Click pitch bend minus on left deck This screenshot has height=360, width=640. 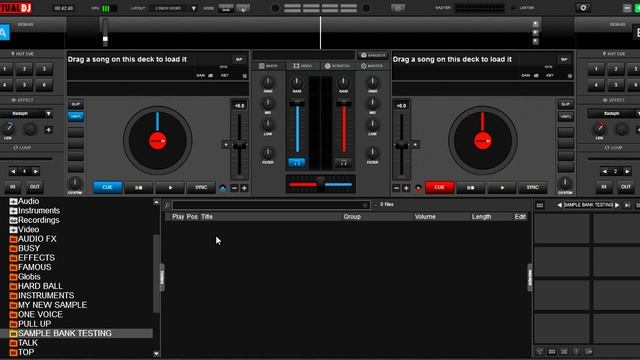tap(234, 188)
